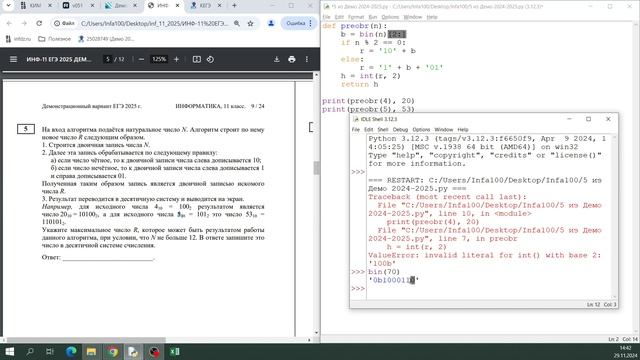The width and height of the screenshot is (640, 360).
Task: Open the Python IDLE taskbar icon
Action: coord(133,351)
